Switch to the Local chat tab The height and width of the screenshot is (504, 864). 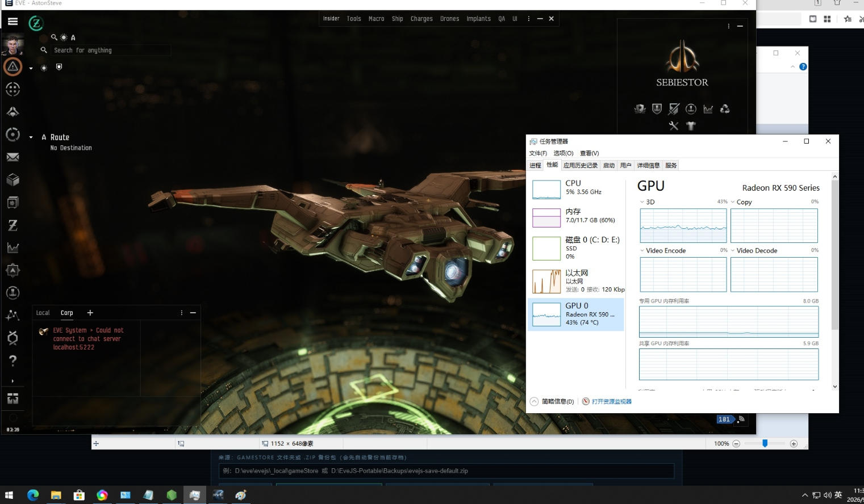pos(43,313)
